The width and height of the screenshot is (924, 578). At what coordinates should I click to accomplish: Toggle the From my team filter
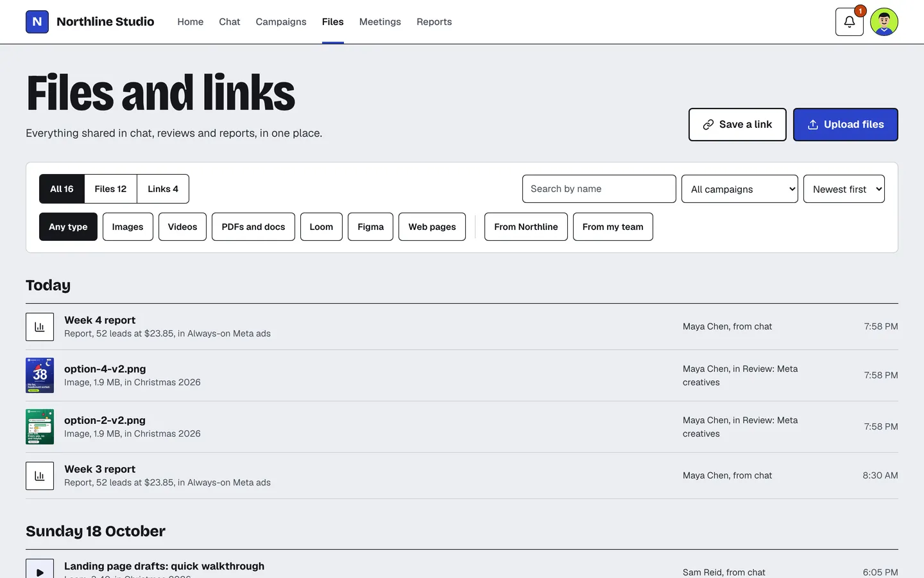pyautogui.click(x=613, y=227)
